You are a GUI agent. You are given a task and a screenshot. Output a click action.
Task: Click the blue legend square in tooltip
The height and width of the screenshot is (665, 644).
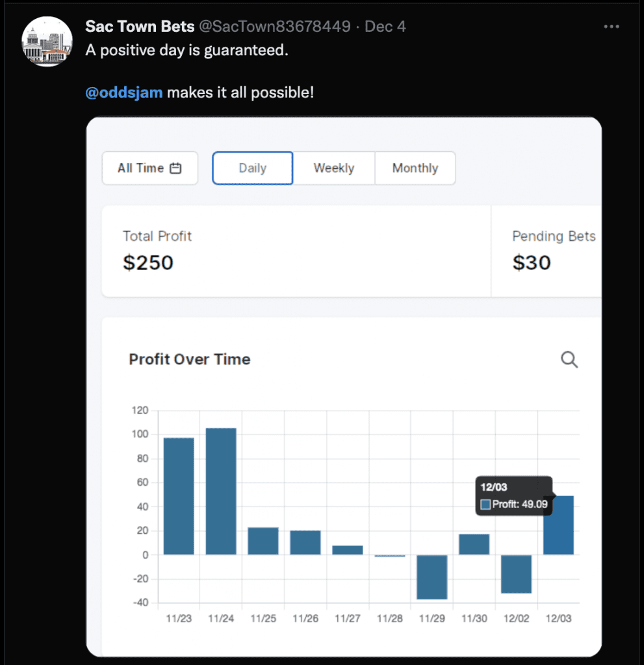click(x=485, y=504)
